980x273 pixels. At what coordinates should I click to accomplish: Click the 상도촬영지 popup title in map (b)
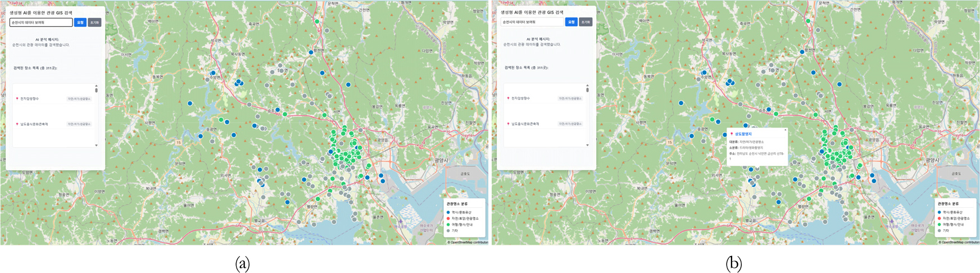(743, 134)
